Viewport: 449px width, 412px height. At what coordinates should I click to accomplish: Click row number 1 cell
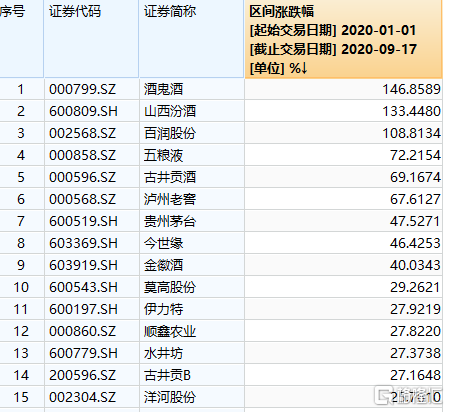point(22,89)
